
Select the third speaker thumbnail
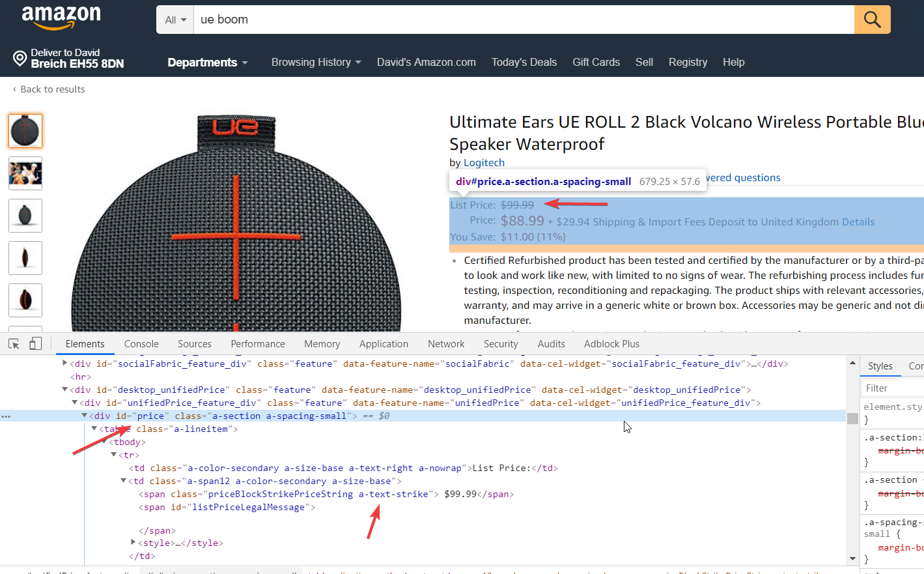25,216
